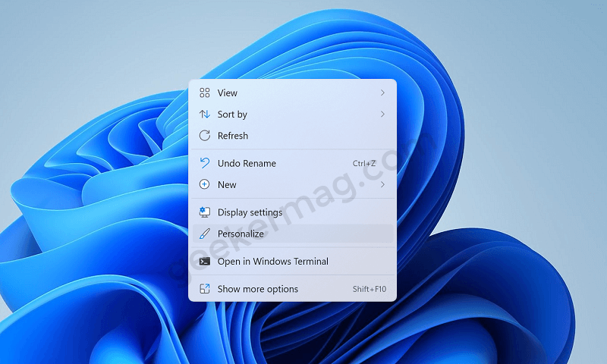Image resolution: width=607 pixels, height=364 pixels.
Task: Click the curved Undo arrow icon
Action: coord(204,163)
